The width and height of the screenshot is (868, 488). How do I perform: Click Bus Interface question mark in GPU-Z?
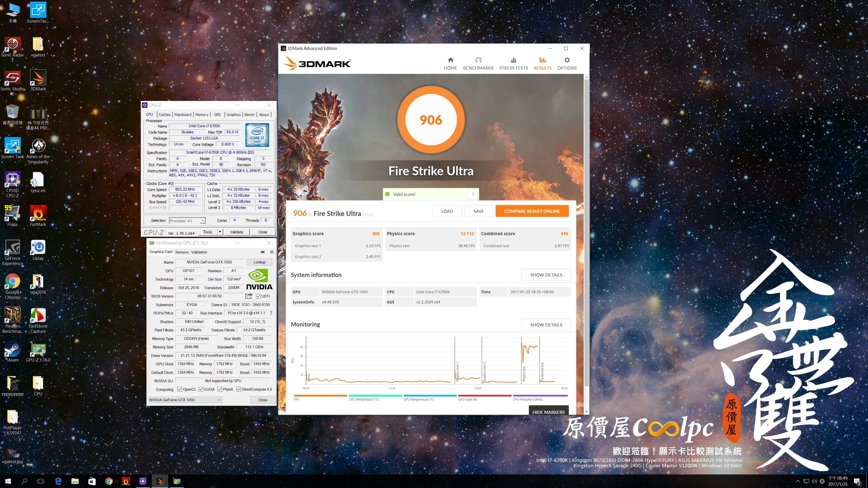(271, 313)
